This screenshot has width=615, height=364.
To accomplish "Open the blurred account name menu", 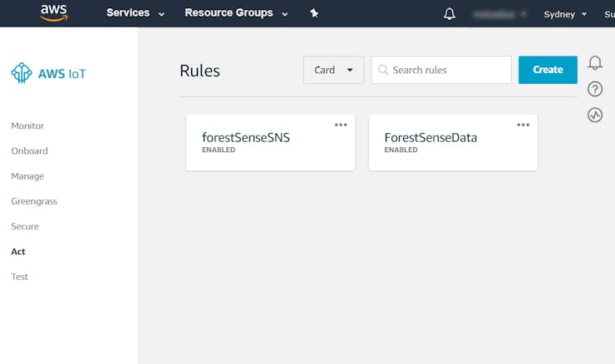I will coord(499,14).
